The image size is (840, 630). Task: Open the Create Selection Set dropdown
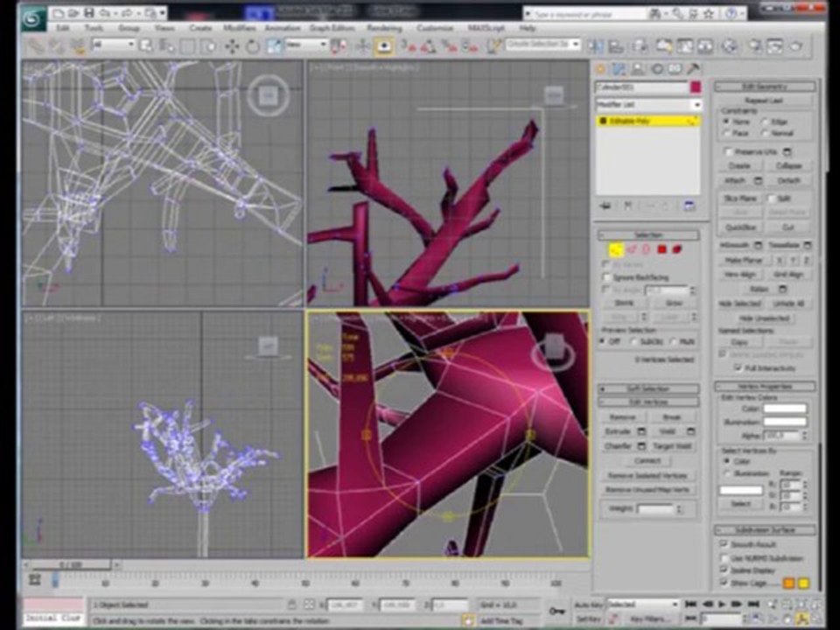coord(542,44)
